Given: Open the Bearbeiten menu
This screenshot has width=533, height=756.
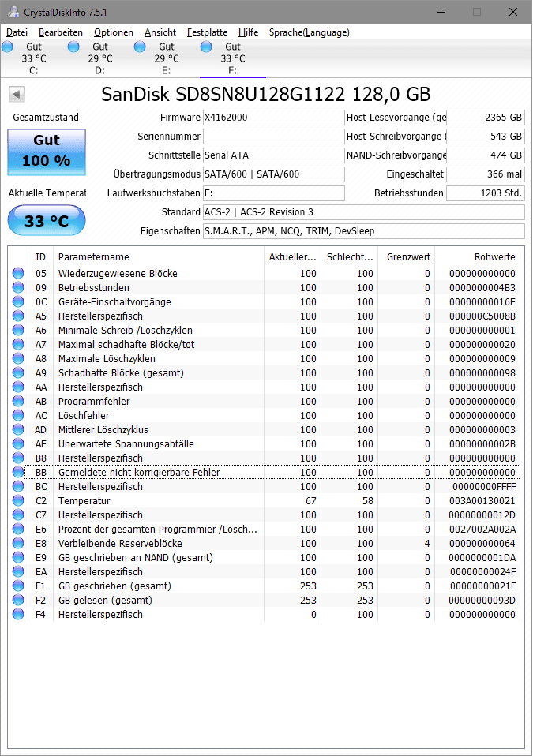Looking at the screenshot, I should point(61,32).
